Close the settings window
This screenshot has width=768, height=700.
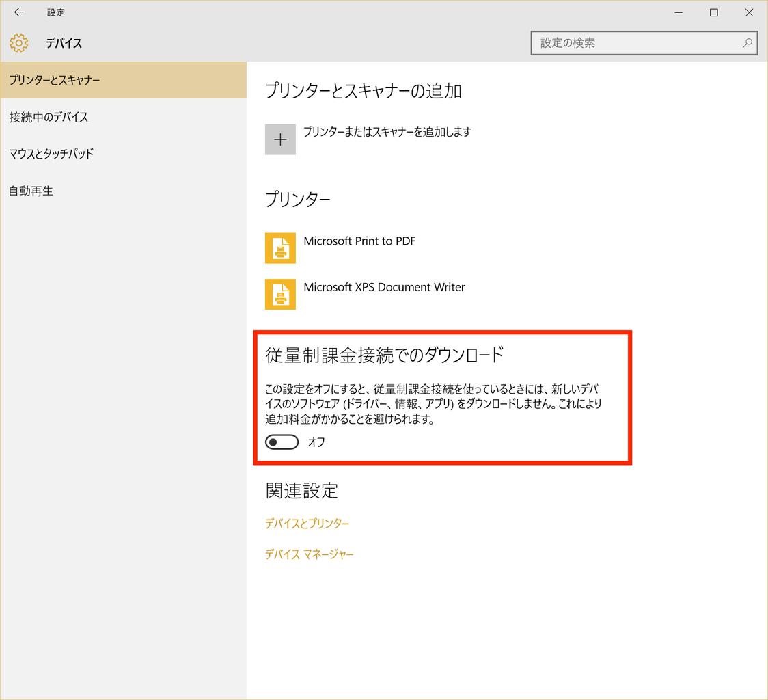[x=749, y=12]
